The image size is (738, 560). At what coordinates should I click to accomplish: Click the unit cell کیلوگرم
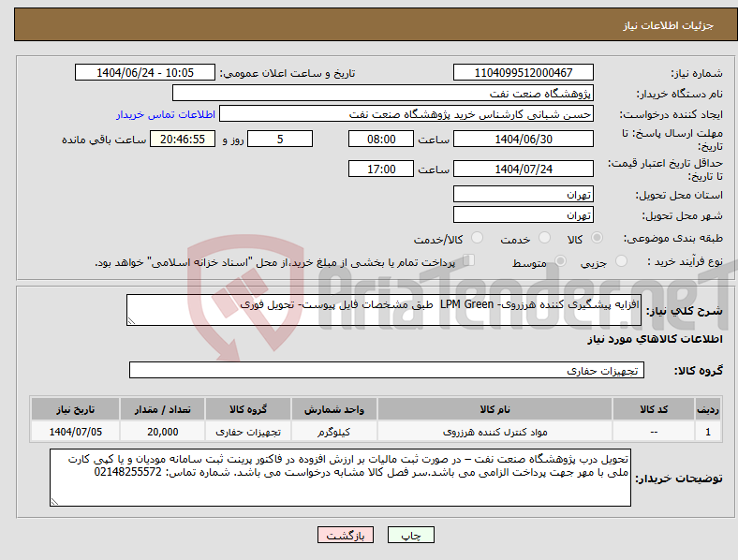click(333, 432)
